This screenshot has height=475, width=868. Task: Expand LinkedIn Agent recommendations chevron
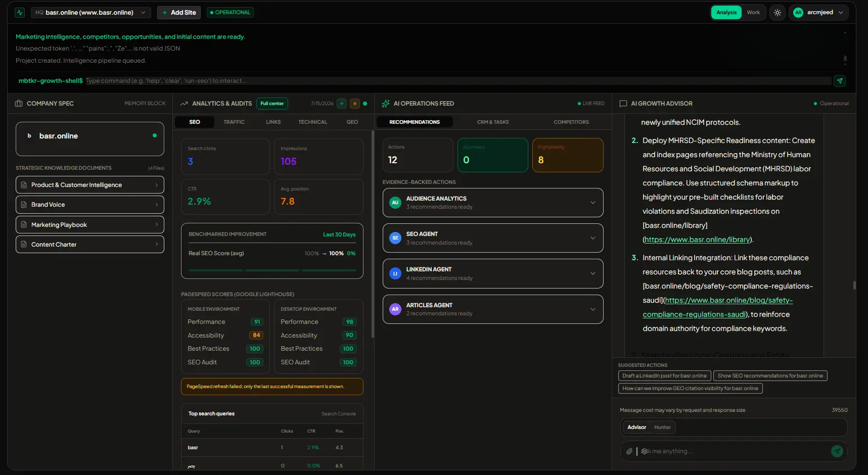(x=593, y=273)
